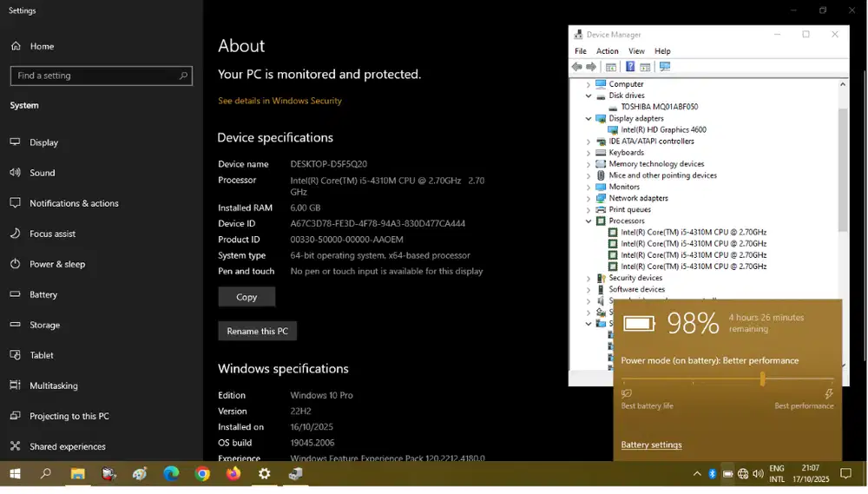868x494 pixels.
Task: Click Rename this PC button
Action: tap(257, 331)
